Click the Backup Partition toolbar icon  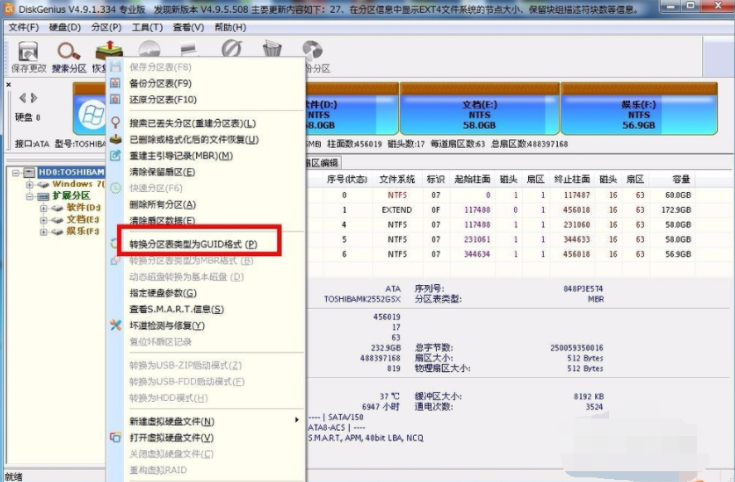point(312,51)
